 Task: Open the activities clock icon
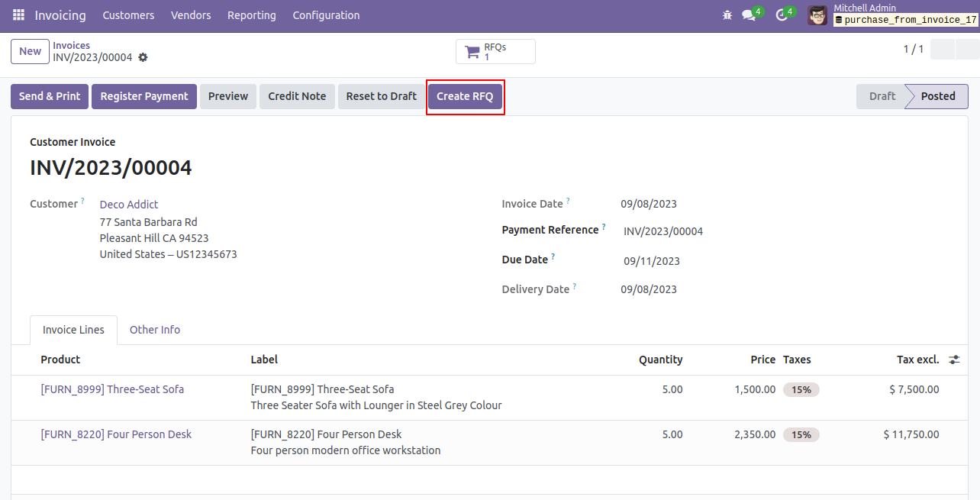coord(781,15)
